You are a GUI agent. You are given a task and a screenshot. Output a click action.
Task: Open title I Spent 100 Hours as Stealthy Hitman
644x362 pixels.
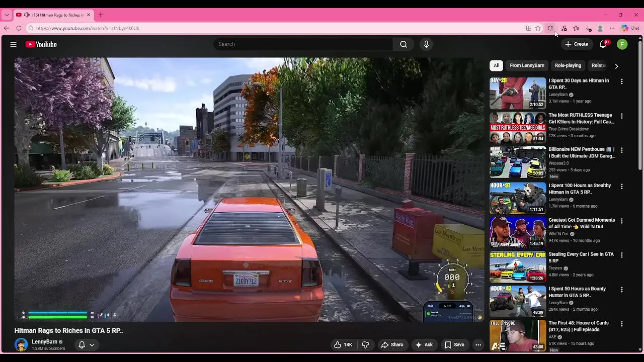(x=580, y=189)
